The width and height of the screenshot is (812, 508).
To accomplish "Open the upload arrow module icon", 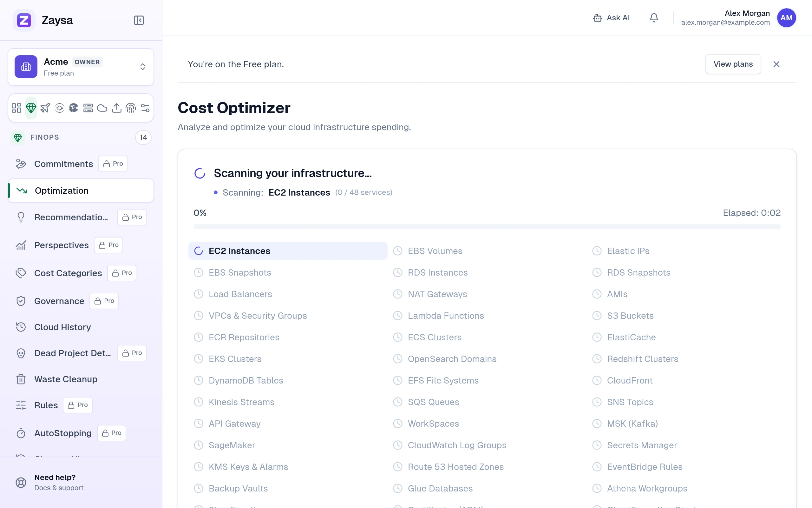I will click(x=116, y=108).
